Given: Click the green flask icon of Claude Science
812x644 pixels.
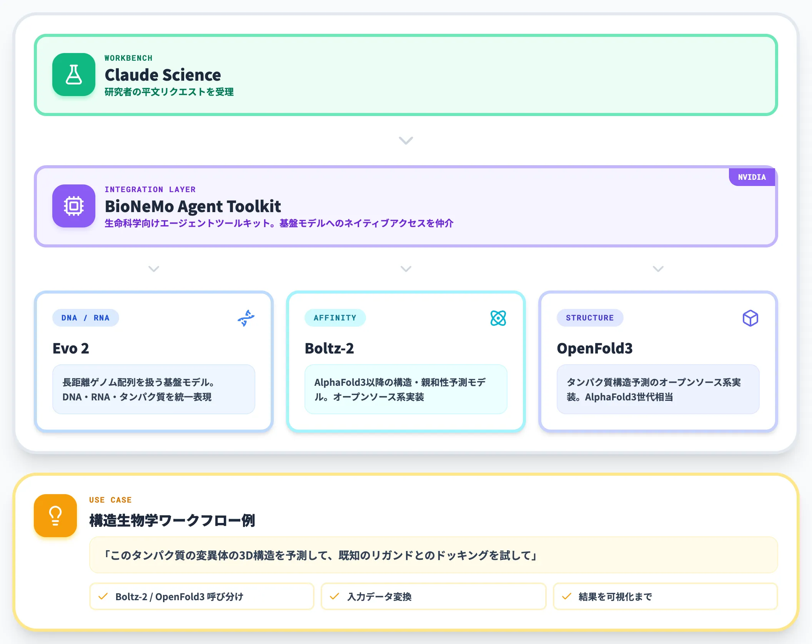Looking at the screenshot, I should (x=74, y=75).
